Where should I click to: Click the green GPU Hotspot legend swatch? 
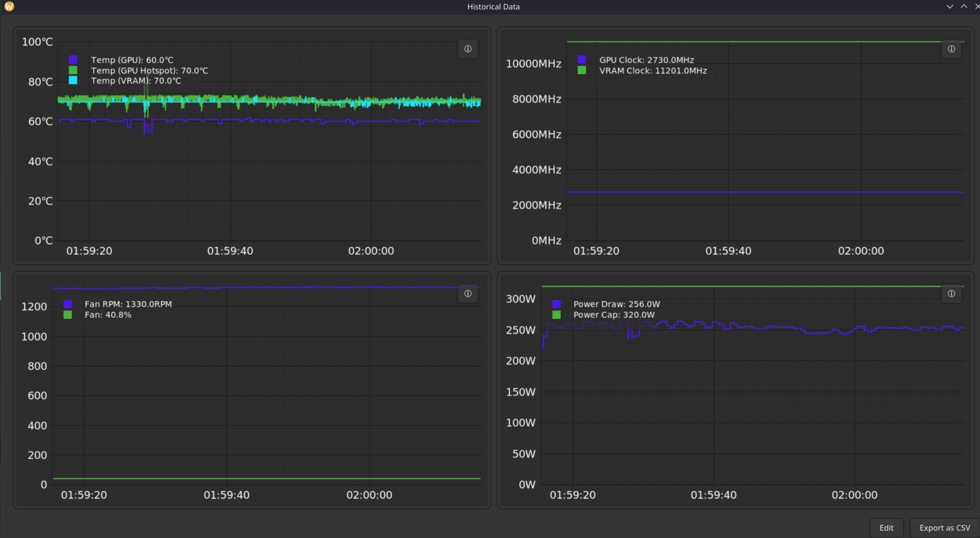click(73, 70)
